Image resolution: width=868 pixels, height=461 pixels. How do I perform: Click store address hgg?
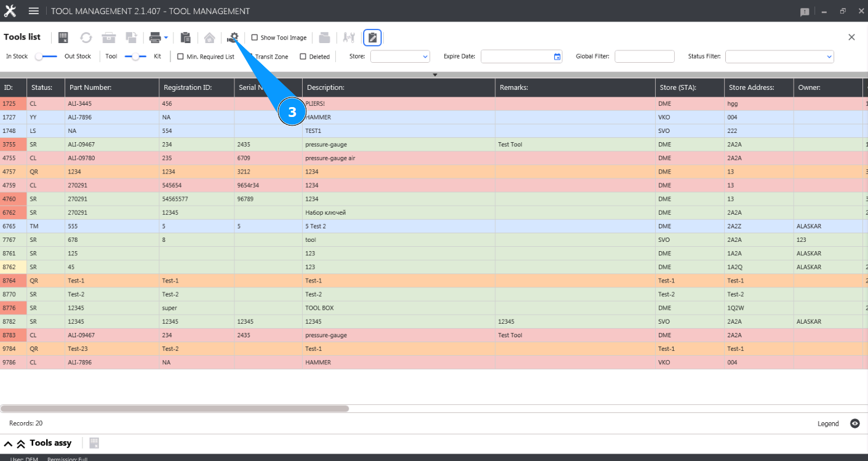pyautogui.click(x=732, y=104)
